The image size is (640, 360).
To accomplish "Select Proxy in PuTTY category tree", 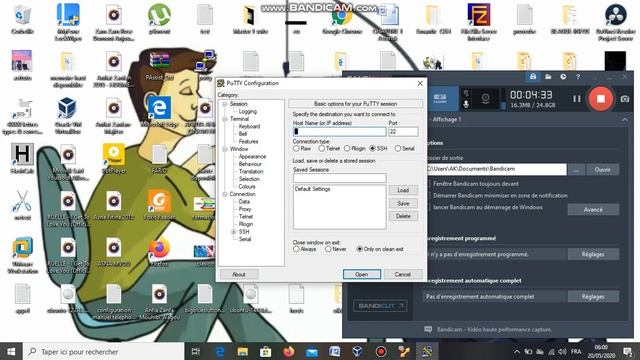I will point(245,209).
